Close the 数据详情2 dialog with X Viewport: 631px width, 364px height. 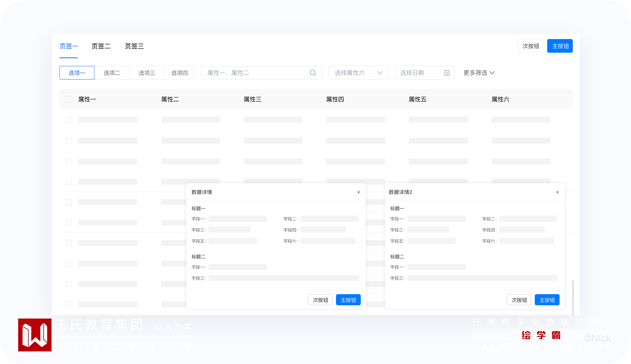tap(557, 192)
